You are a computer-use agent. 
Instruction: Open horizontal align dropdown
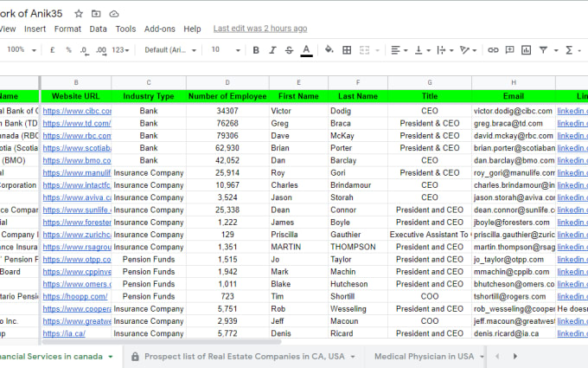[399, 50]
